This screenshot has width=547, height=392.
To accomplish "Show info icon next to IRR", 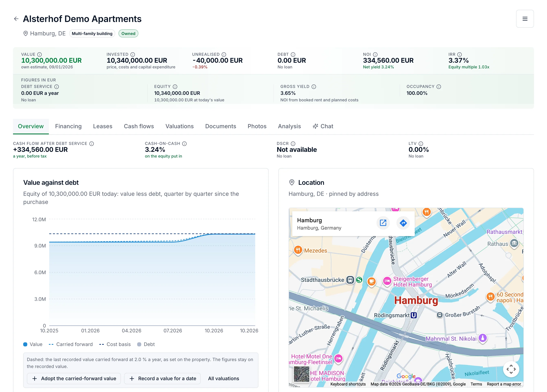I will [x=460, y=55].
